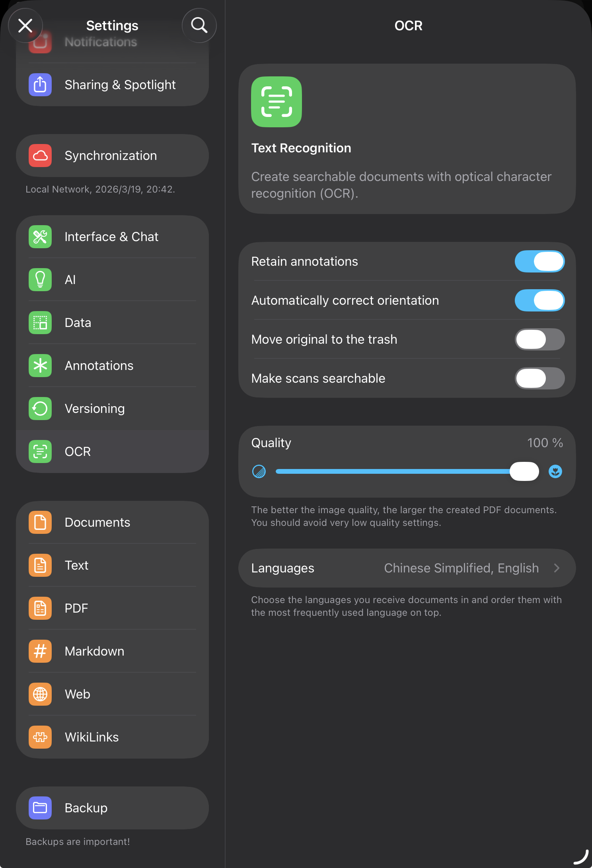Disable the Retain annotations switch
This screenshot has height=868, width=592.
[x=539, y=261]
